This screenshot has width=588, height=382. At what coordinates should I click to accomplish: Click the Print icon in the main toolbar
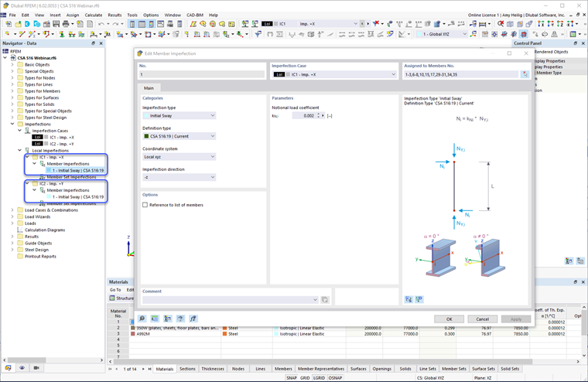click(x=66, y=24)
